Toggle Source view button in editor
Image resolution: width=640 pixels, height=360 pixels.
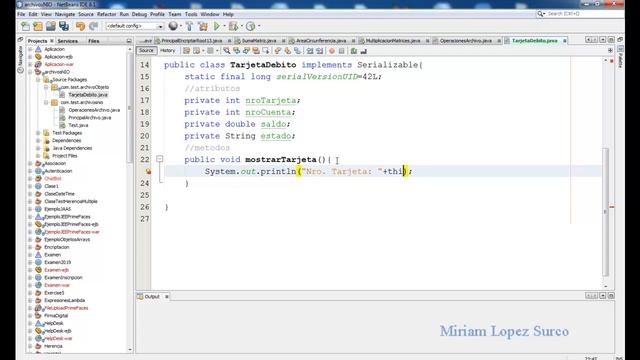(x=146, y=51)
